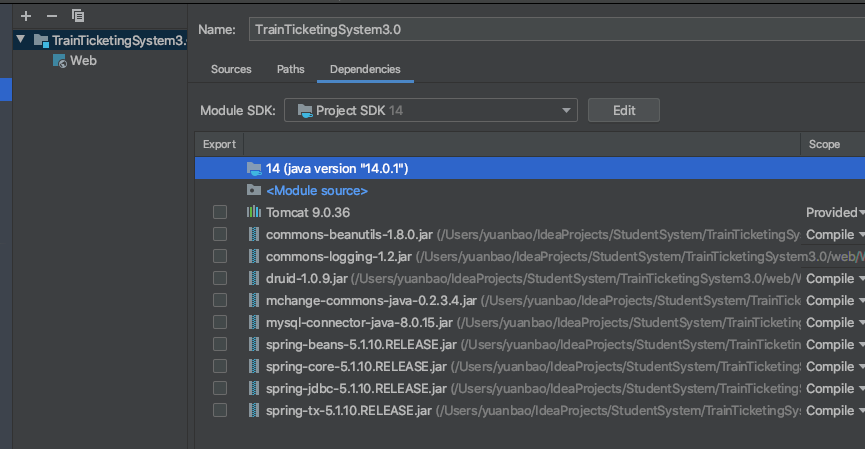Click the spring-core jar icon
The height and width of the screenshot is (449, 865).
click(254, 367)
